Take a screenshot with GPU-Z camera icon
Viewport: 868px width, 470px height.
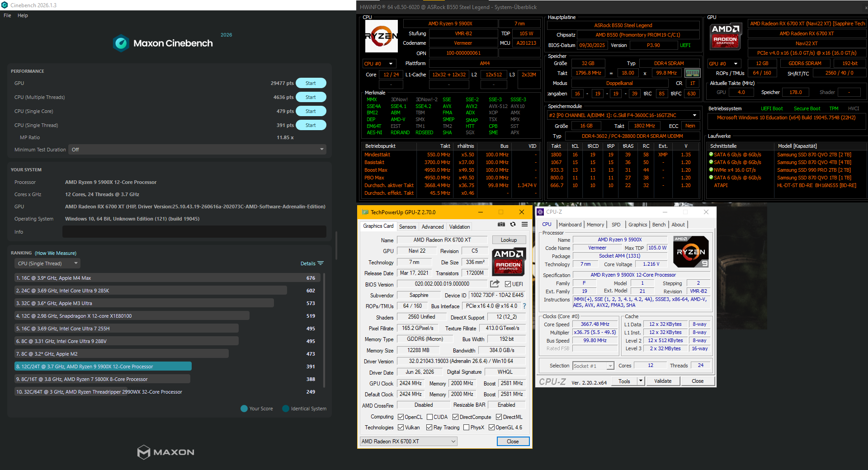click(x=501, y=224)
